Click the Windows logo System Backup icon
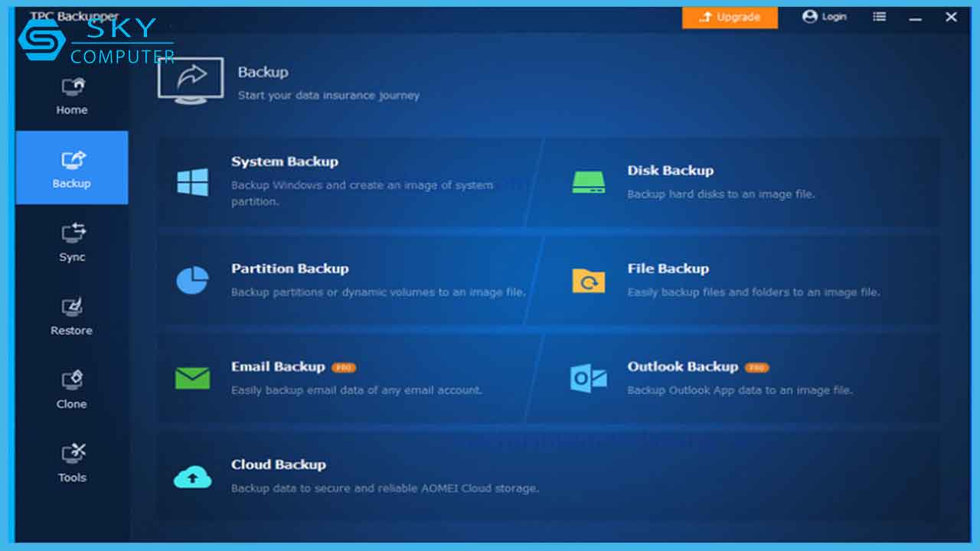Viewport: 980px width, 551px height. point(192,182)
